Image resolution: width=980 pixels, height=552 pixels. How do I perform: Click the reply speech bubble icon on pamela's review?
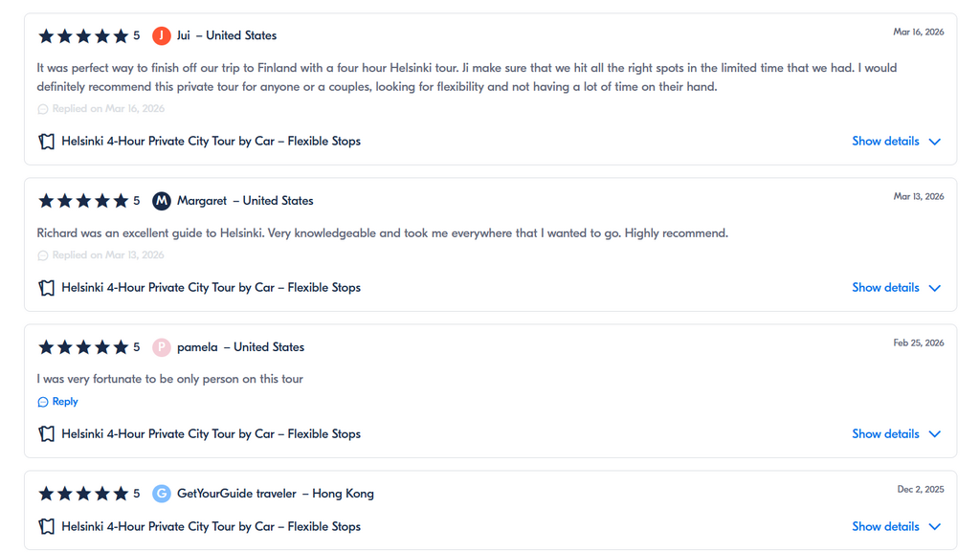click(x=43, y=403)
